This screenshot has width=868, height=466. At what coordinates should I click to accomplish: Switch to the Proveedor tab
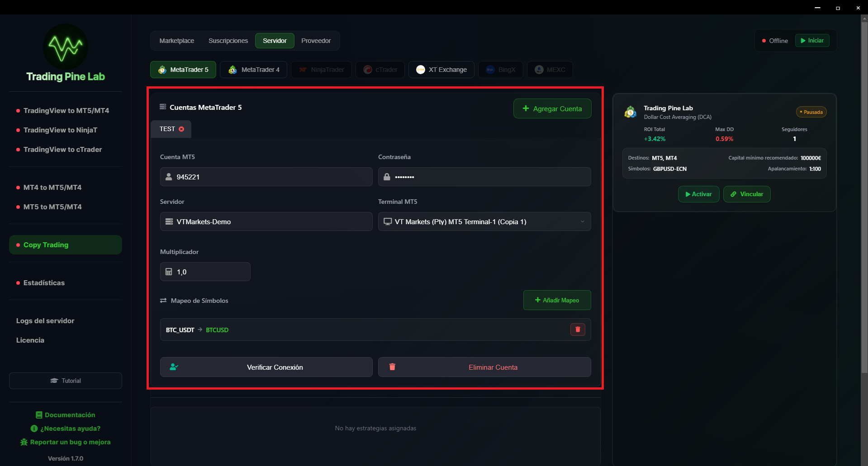(316, 40)
